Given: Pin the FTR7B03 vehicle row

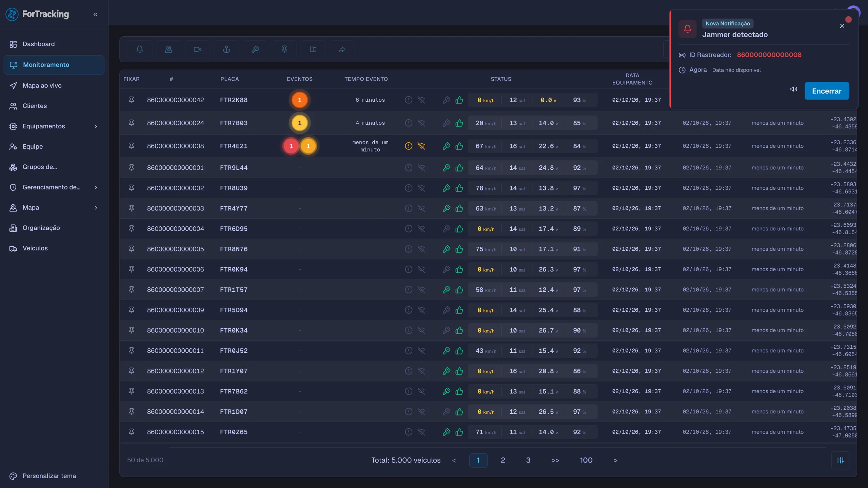Looking at the screenshot, I should coord(132,123).
